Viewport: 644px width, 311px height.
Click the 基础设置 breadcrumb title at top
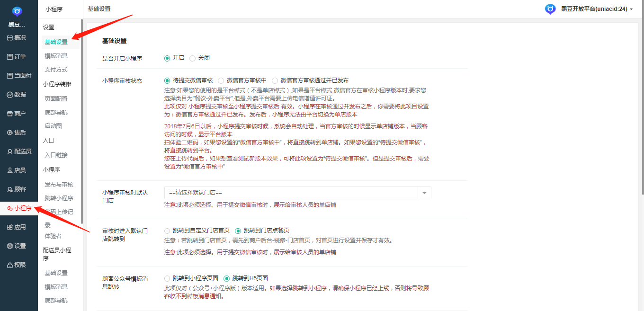click(99, 9)
